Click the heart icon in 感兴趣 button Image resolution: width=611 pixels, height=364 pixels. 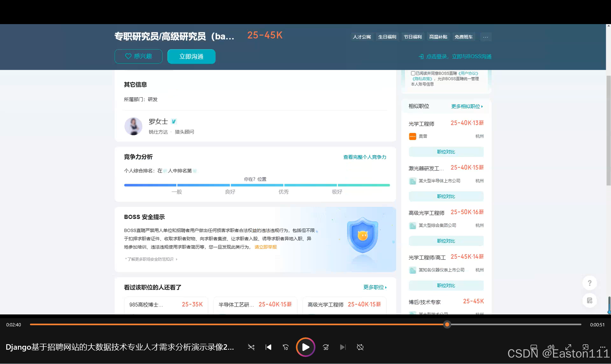point(128,56)
